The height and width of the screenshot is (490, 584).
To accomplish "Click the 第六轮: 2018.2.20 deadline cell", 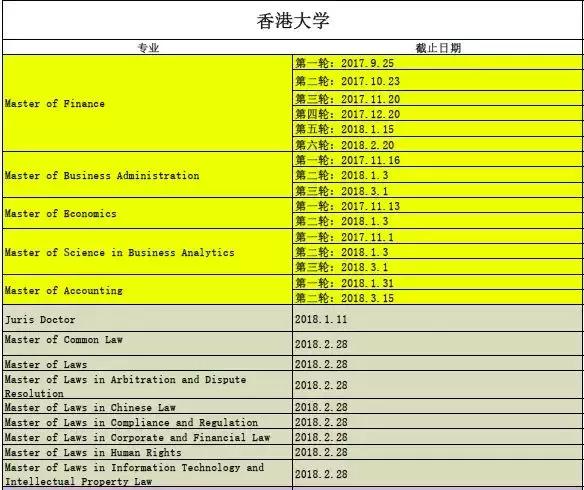I will point(438,144).
